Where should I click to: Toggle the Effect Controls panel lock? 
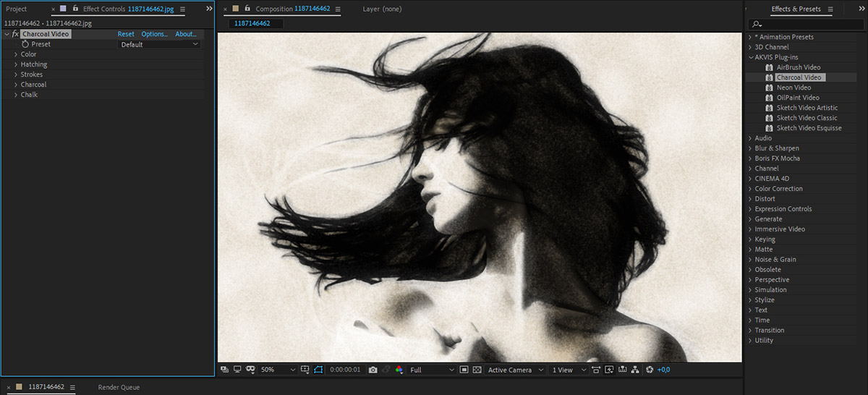click(75, 9)
